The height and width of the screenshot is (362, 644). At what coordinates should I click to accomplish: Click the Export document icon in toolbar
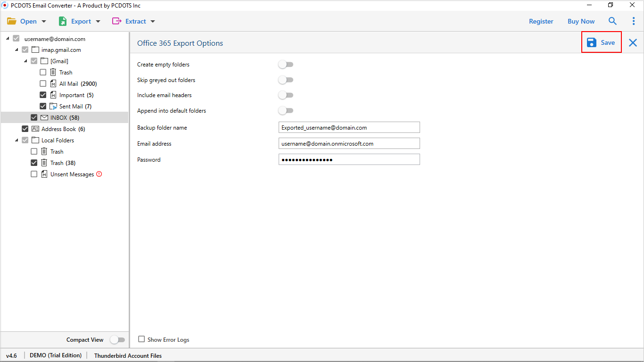[x=63, y=21]
